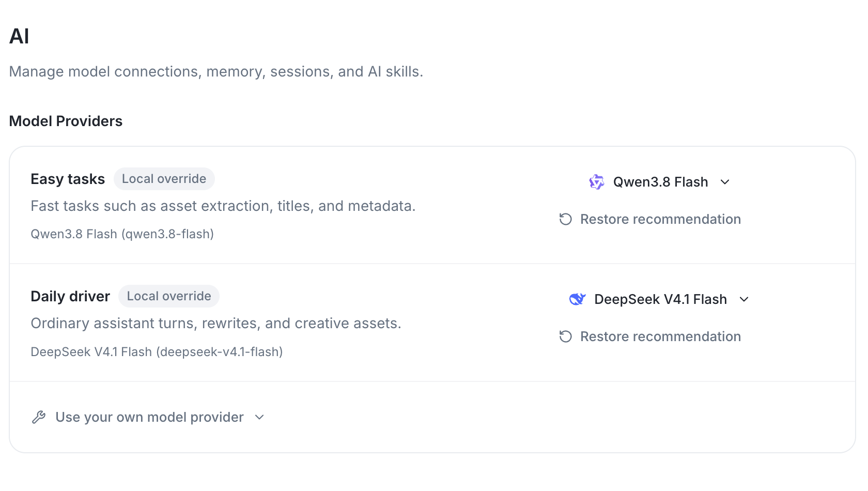Restore recommendation for Easy tasks

click(650, 219)
